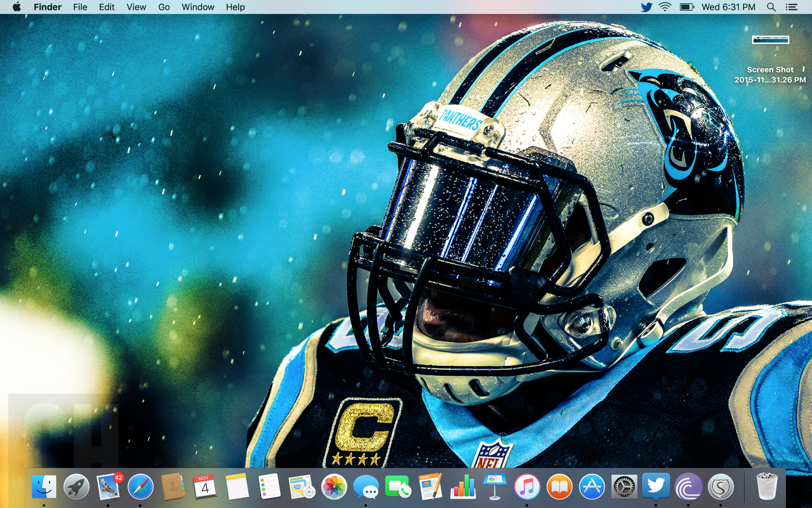Screen dimensions: 812x508
Task: Open Safari compass icon in Dock
Action: coord(141,486)
